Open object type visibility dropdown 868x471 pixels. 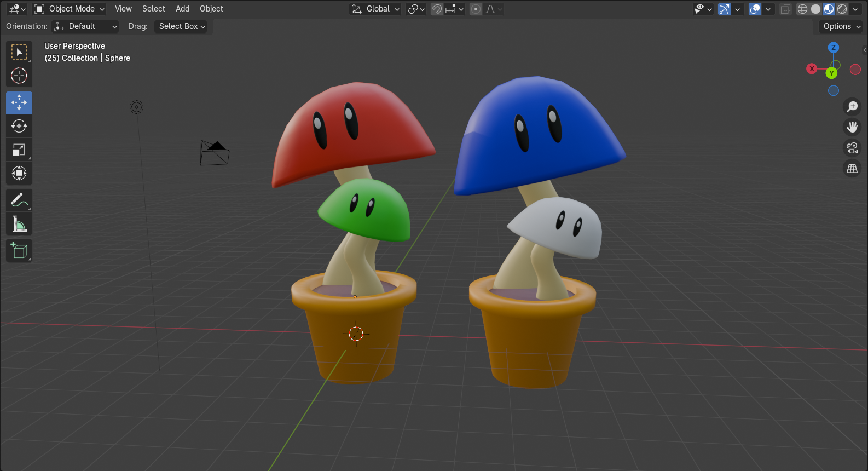point(703,9)
